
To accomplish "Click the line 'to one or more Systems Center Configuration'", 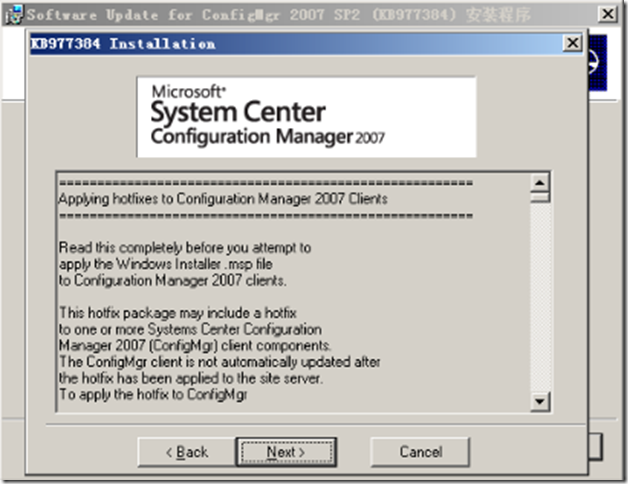I will 190,329.
